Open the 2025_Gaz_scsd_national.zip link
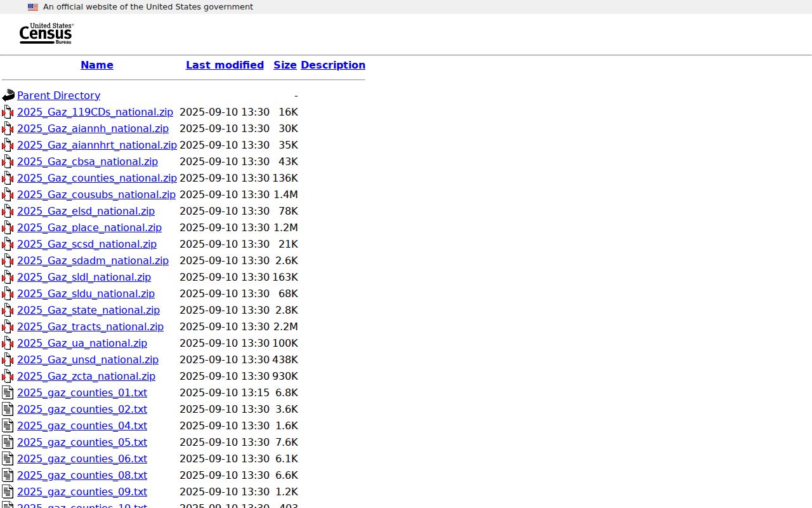Screen dimensions: 812x508 (87, 244)
